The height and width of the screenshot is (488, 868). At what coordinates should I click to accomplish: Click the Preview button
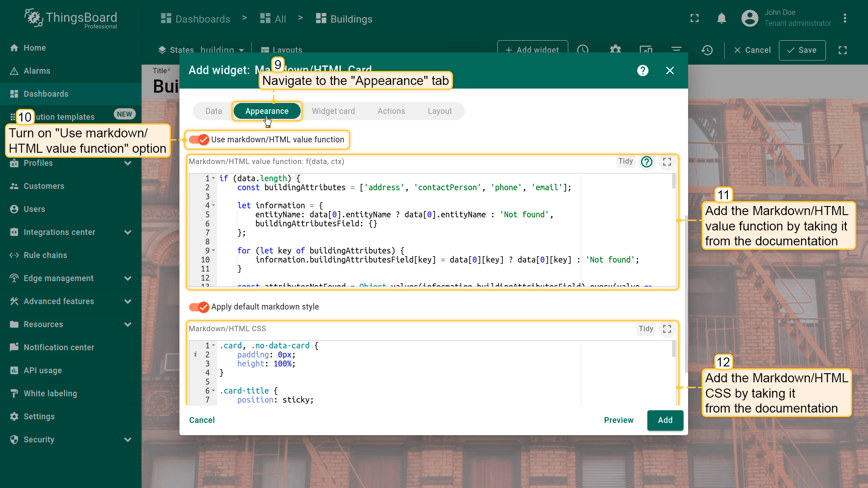pos(618,420)
